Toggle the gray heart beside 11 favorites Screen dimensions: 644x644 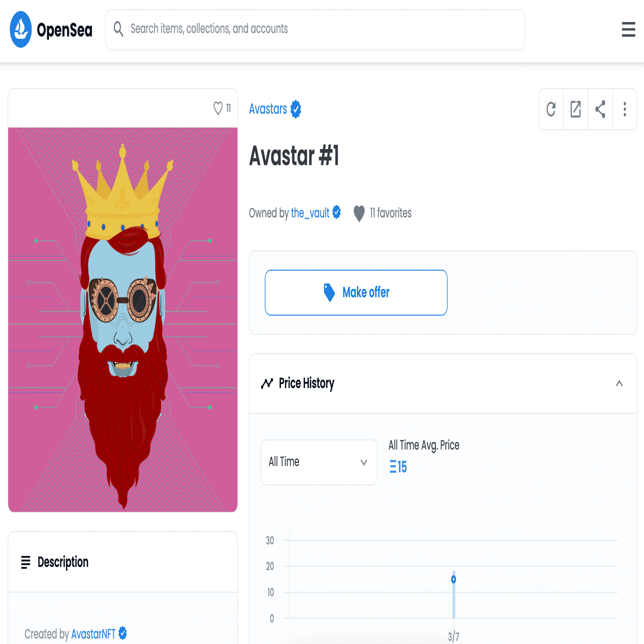coord(359,213)
